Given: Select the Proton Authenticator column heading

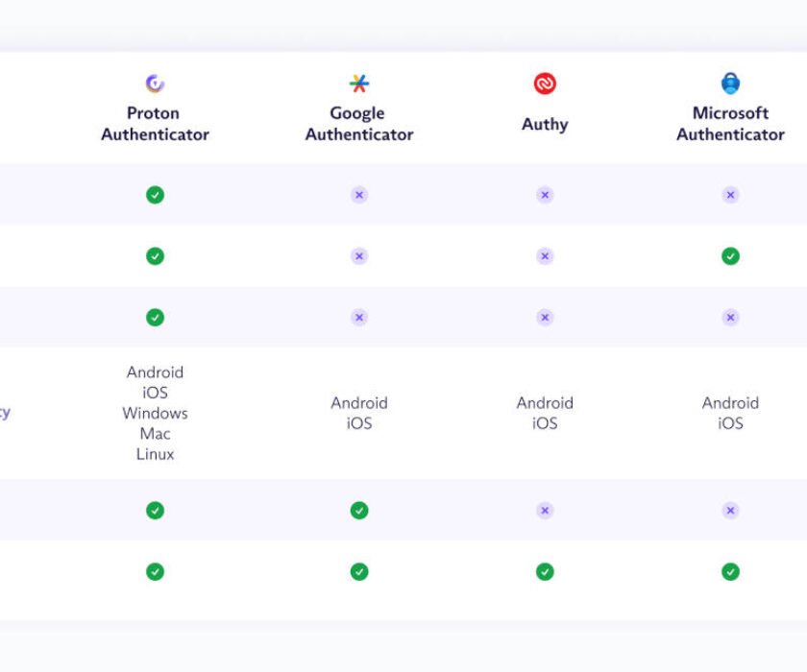Looking at the screenshot, I should tap(155, 124).
